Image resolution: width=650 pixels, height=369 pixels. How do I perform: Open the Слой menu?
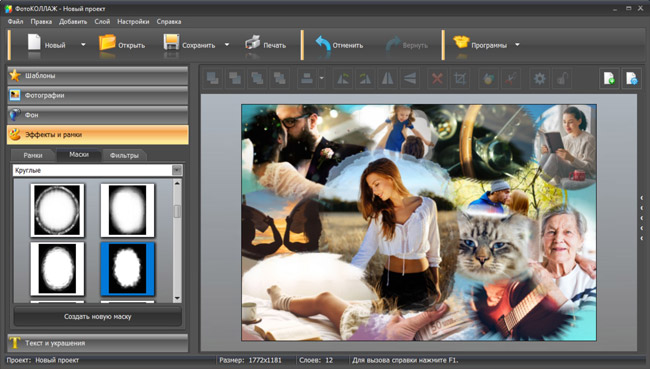pyautogui.click(x=102, y=22)
